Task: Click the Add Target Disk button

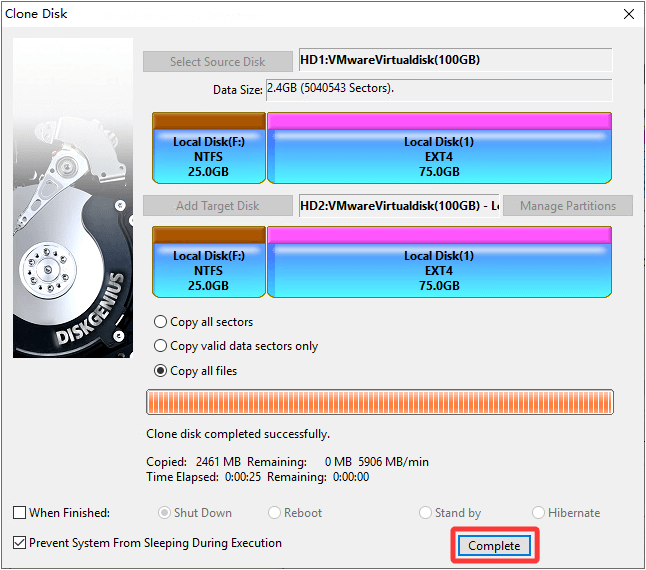Action: (217, 206)
